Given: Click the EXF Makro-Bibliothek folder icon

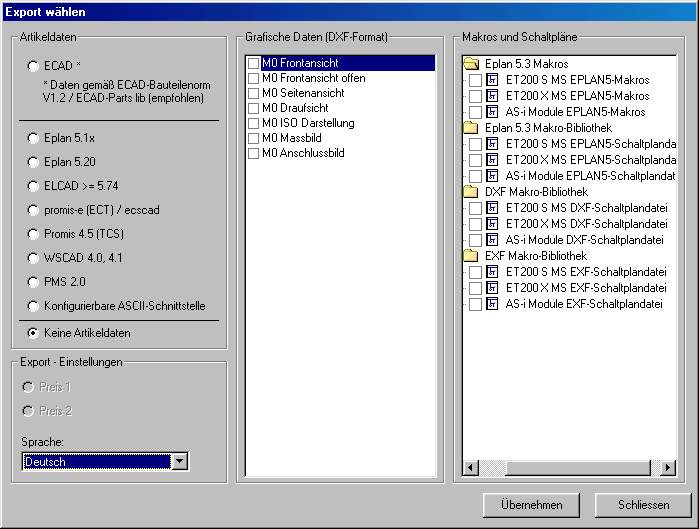Looking at the screenshot, I should point(471,256).
